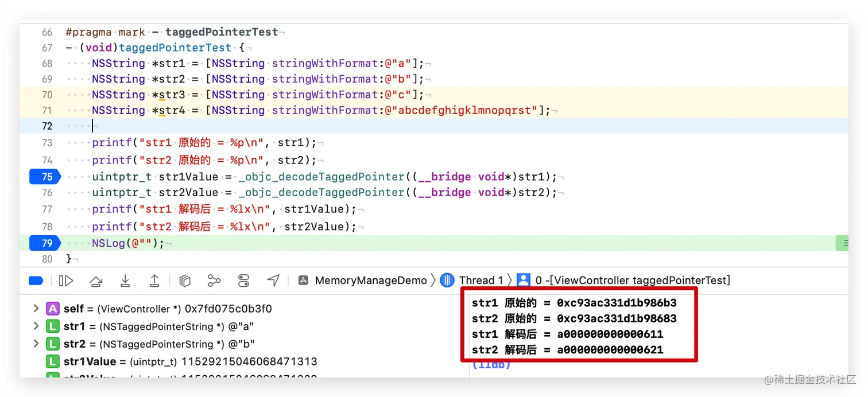Open environment overrides panel

click(243, 281)
